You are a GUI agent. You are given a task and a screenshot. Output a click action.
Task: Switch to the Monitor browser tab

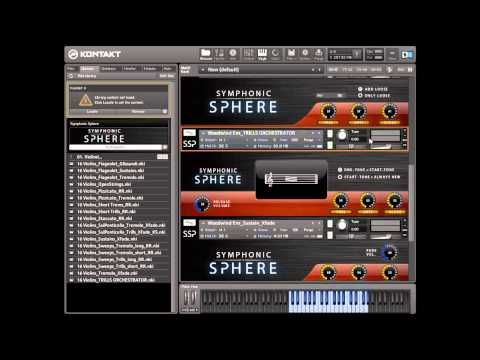(129, 69)
